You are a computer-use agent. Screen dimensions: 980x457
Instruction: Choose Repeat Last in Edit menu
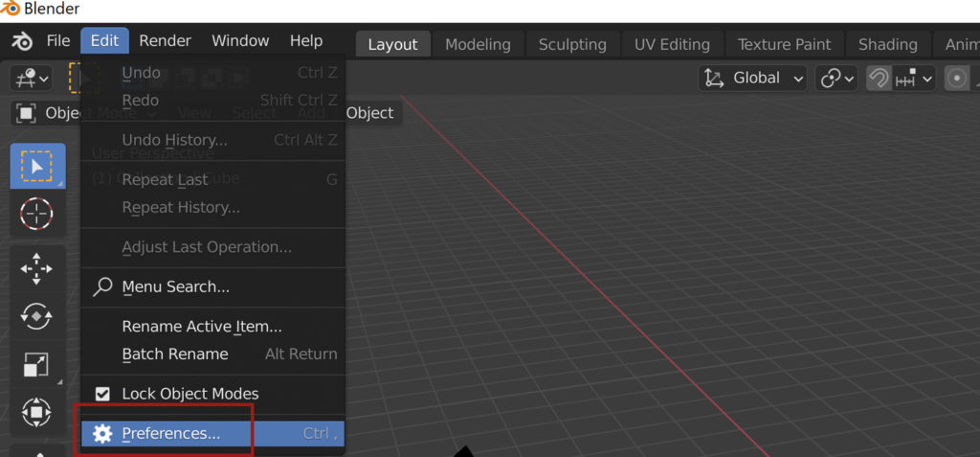213,180
